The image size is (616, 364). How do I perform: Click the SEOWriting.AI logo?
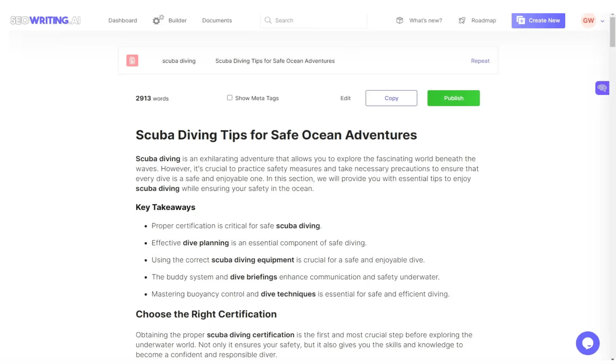point(45,20)
